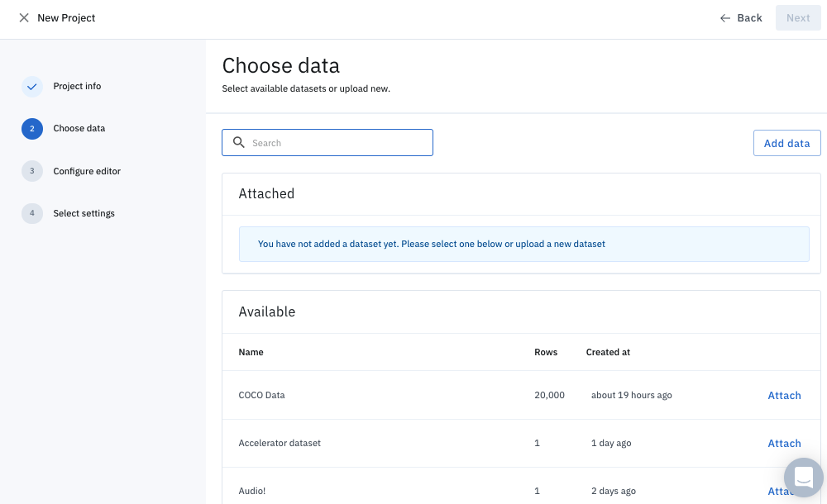The height and width of the screenshot is (504, 827).
Task: Click the Back arrow icon
Action: (725, 18)
